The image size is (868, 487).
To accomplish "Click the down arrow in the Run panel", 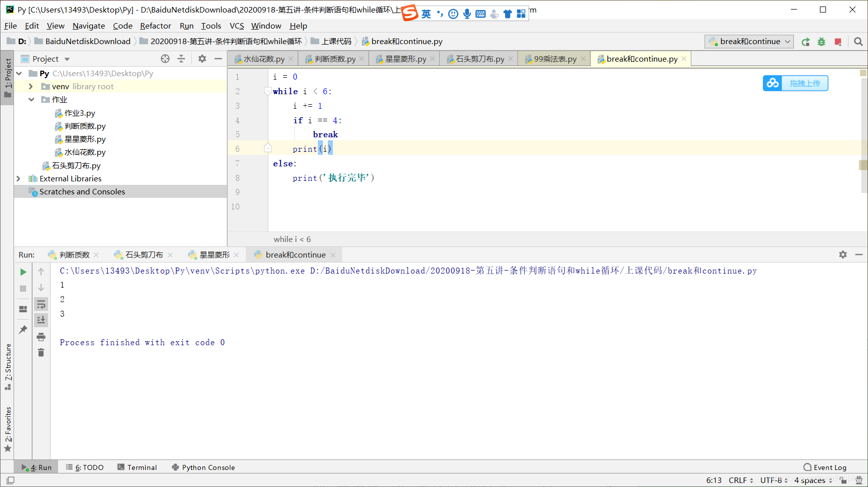I will 41,288.
